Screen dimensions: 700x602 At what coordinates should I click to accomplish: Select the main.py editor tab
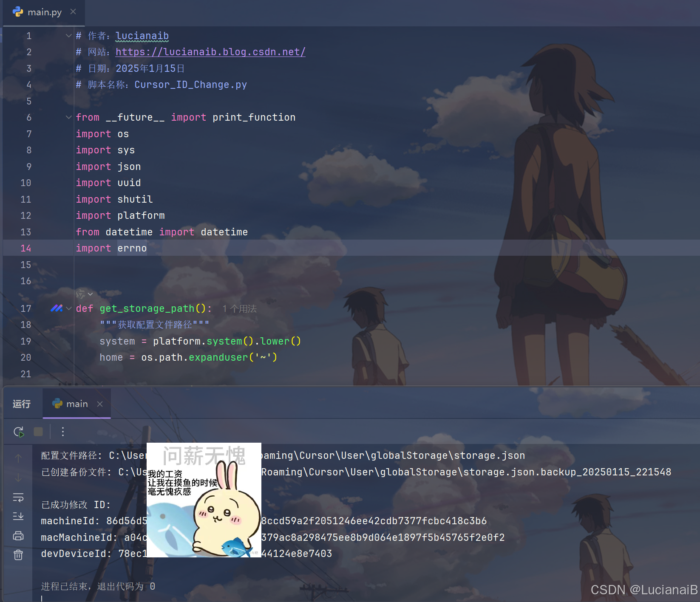[x=44, y=12]
